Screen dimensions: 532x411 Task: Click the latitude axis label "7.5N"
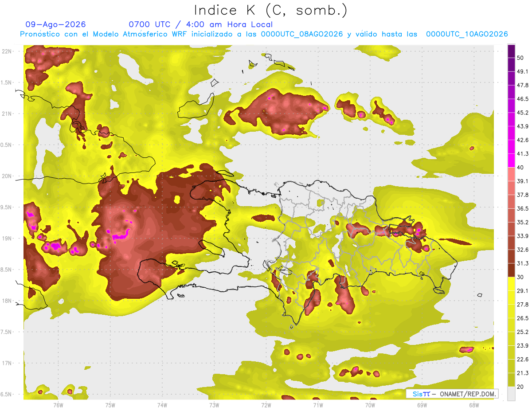[x=6, y=332]
